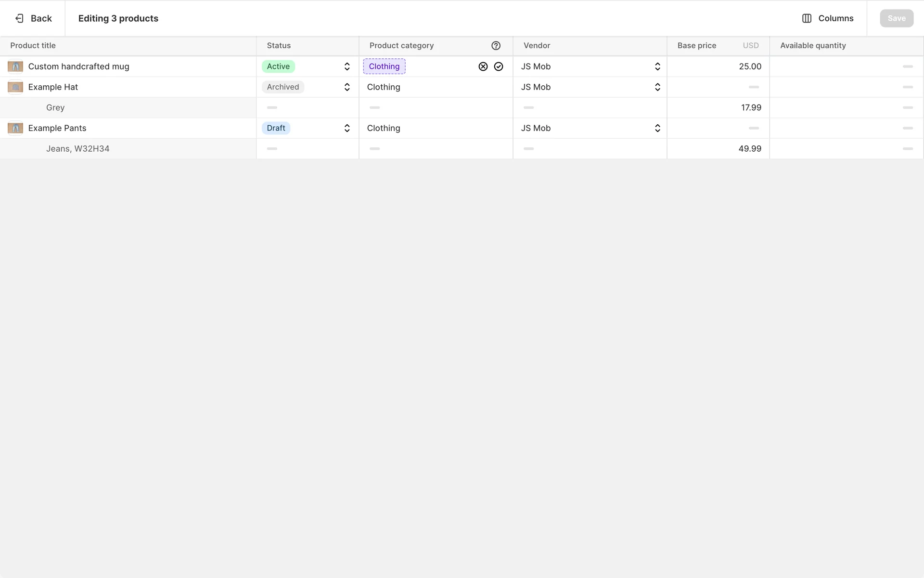
Task: Open the Active status dropdown
Action: click(x=346, y=66)
